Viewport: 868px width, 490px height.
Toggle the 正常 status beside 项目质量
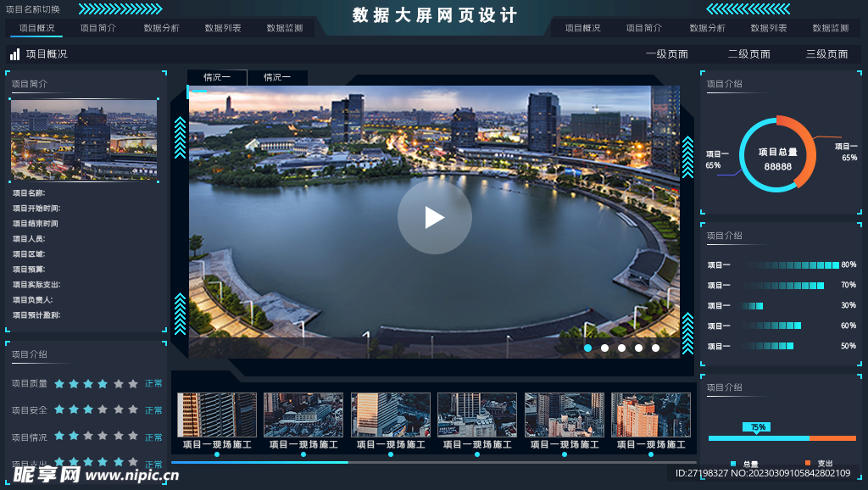click(153, 383)
